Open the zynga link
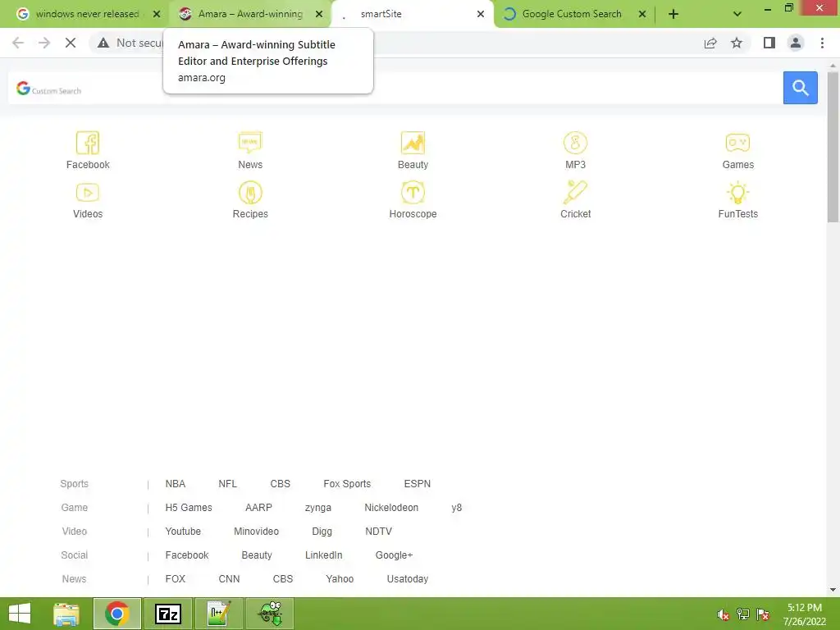This screenshot has width=840, height=630. (317, 507)
